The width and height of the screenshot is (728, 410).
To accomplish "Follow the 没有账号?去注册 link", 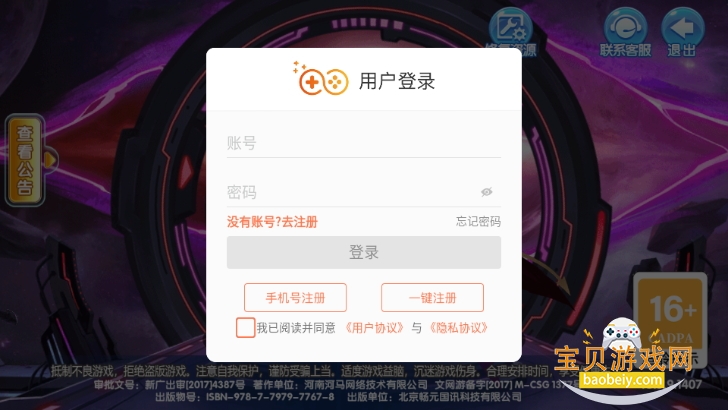I will [x=272, y=222].
